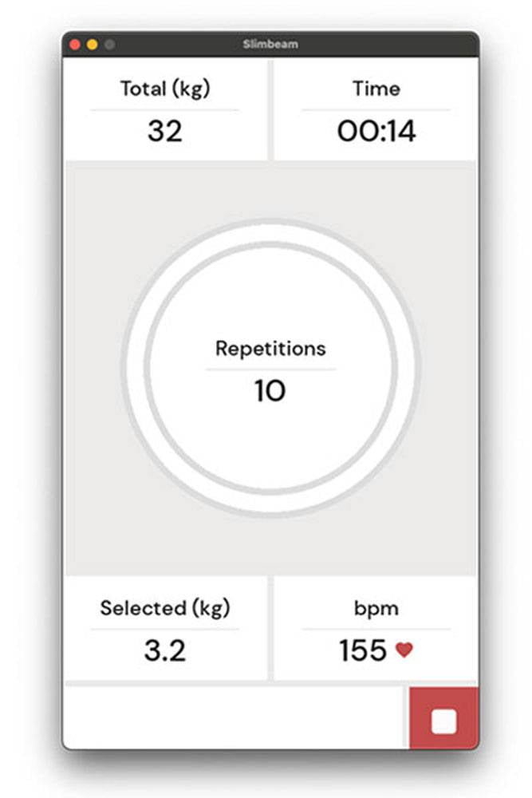Select the Time label

376,89
